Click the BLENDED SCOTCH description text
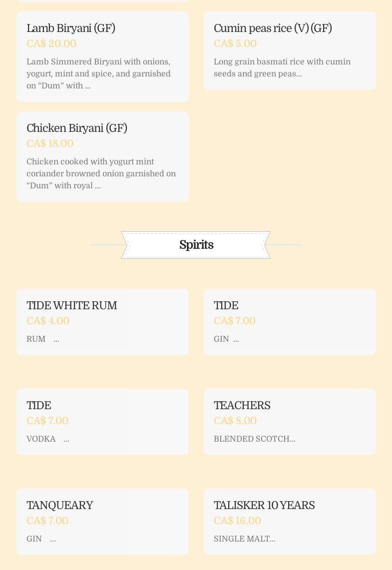The height and width of the screenshot is (570, 392). [254, 439]
